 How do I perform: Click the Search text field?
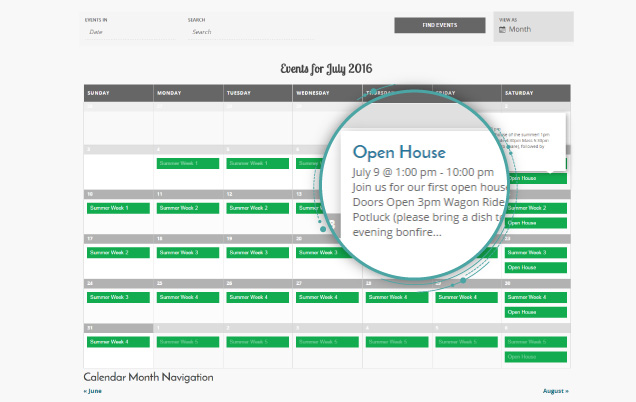[250, 32]
